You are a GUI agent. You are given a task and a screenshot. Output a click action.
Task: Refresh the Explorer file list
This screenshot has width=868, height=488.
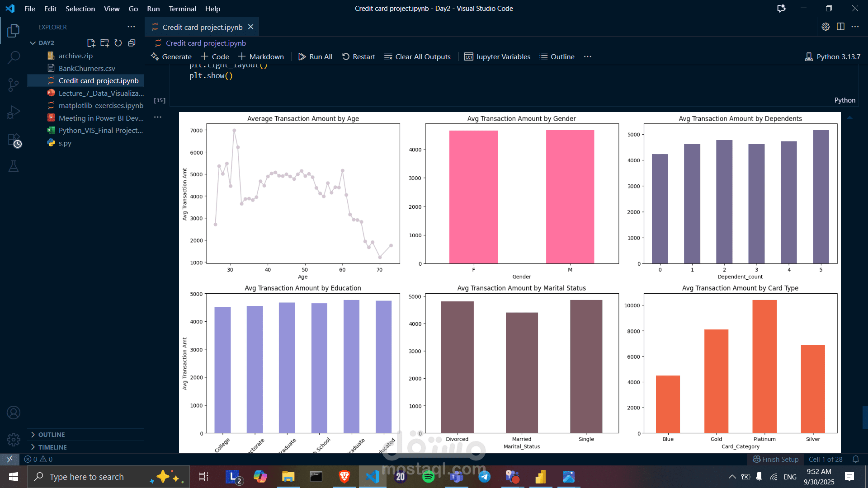(118, 43)
